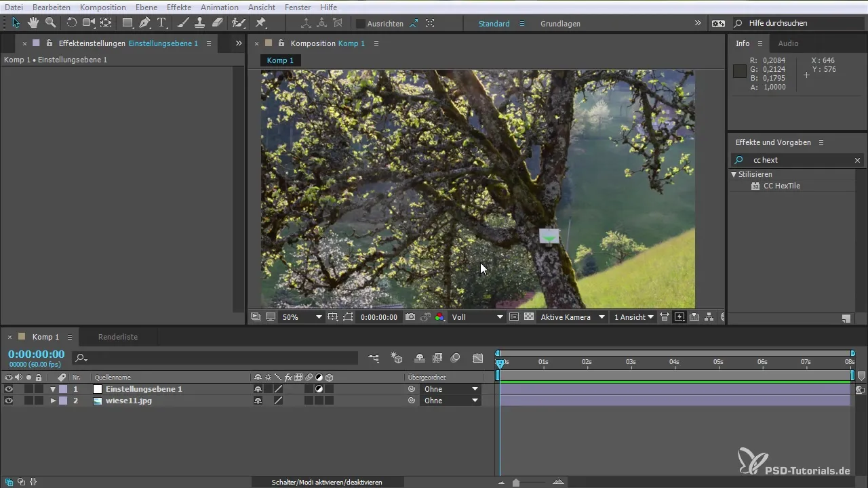This screenshot has height=488, width=868.
Task: Select the Puppet Pin tool
Action: [260, 23]
